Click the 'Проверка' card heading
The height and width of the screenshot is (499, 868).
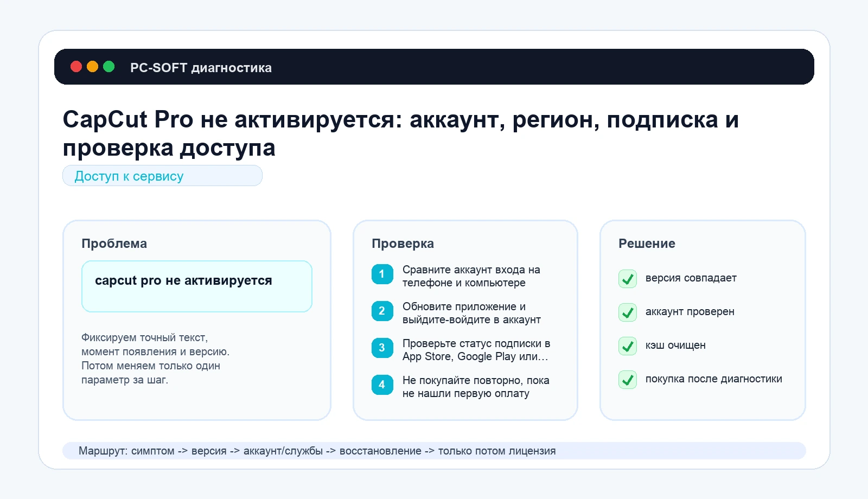[x=403, y=244]
